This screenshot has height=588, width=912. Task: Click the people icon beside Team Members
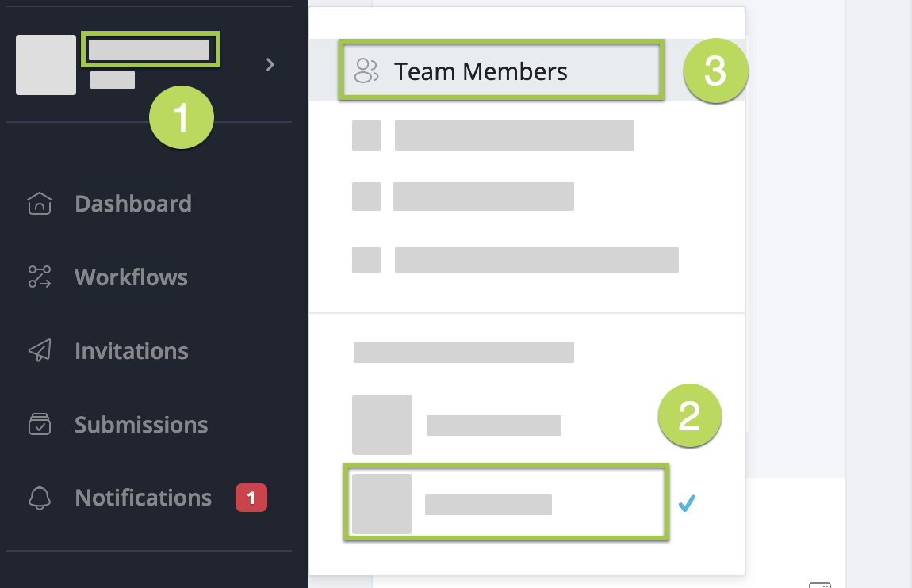tap(366, 71)
